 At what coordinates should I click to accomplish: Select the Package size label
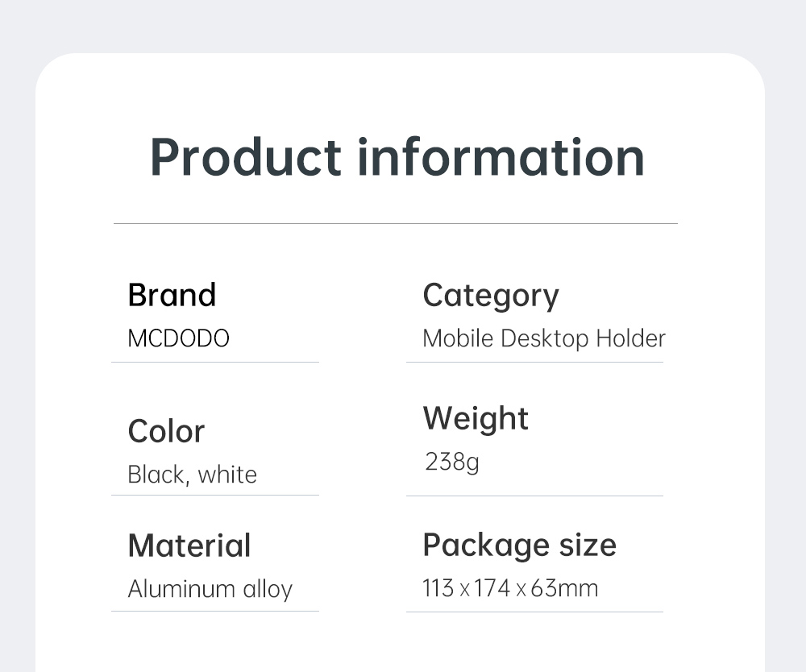tap(519, 546)
